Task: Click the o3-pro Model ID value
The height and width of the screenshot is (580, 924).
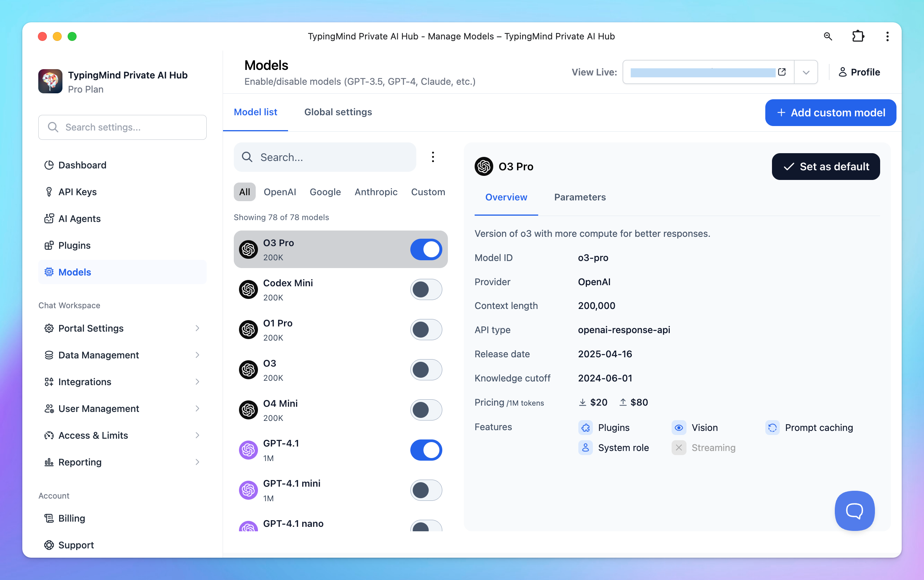Action: [x=593, y=258]
